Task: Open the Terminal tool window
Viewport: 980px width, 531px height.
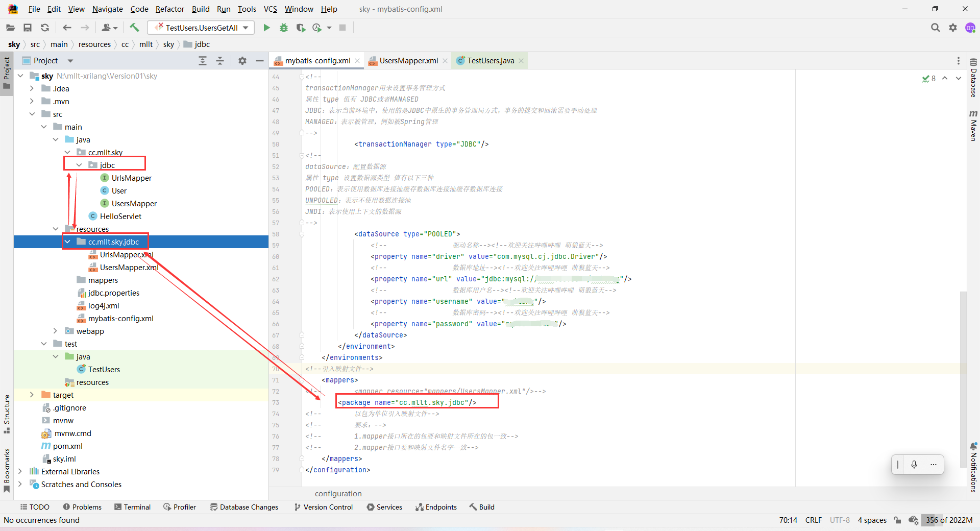Action: (x=133, y=507)
